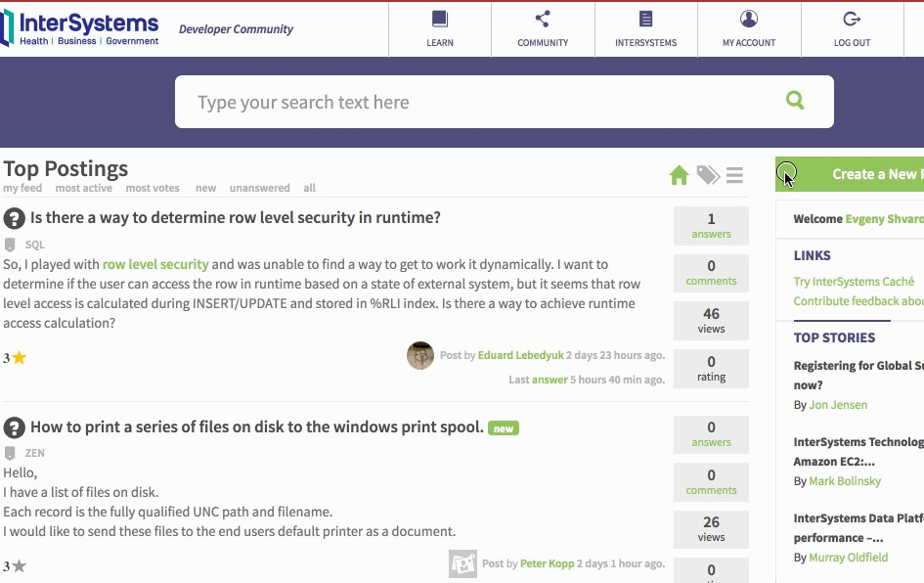Open the 'row level security' link

[155, 264]
